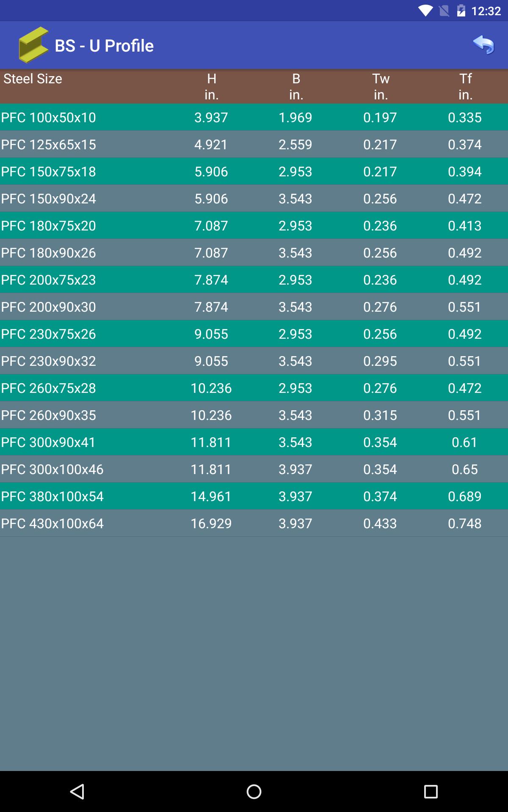Tap B value 1.969
The height and width of the screenshot is (812, 508).
click(x=295, y=117)
